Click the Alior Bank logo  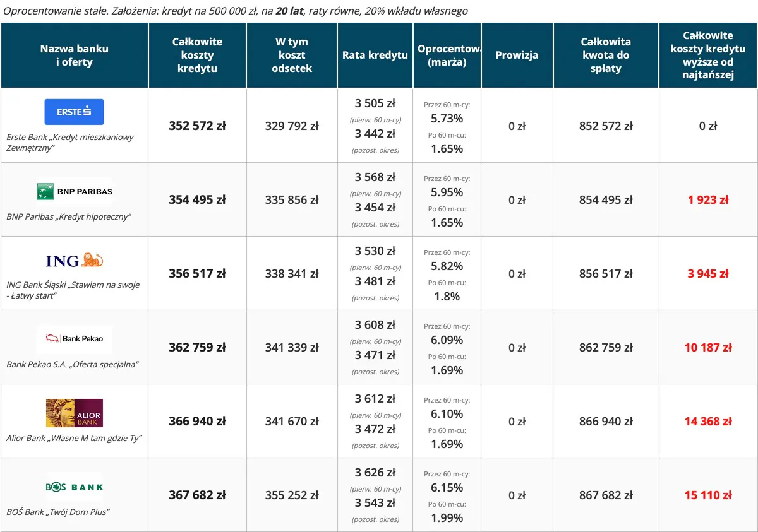[x=75, y=413]
